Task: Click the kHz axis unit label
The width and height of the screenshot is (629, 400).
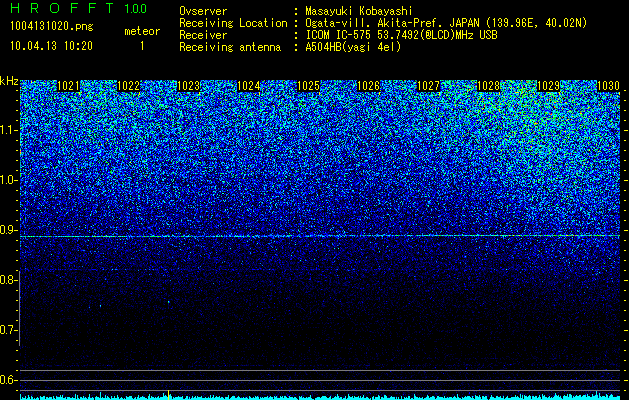Action: [x=9, y=81]
